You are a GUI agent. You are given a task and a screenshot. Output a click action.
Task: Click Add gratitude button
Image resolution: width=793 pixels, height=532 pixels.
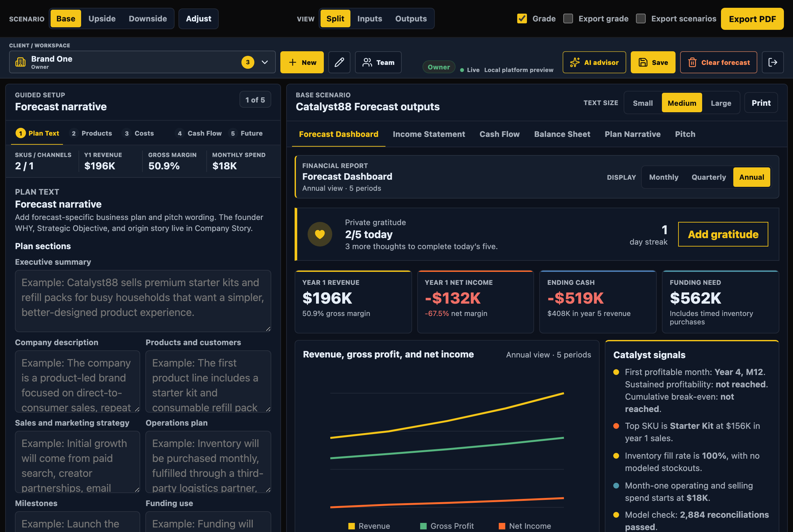click(x=723, y=235)
